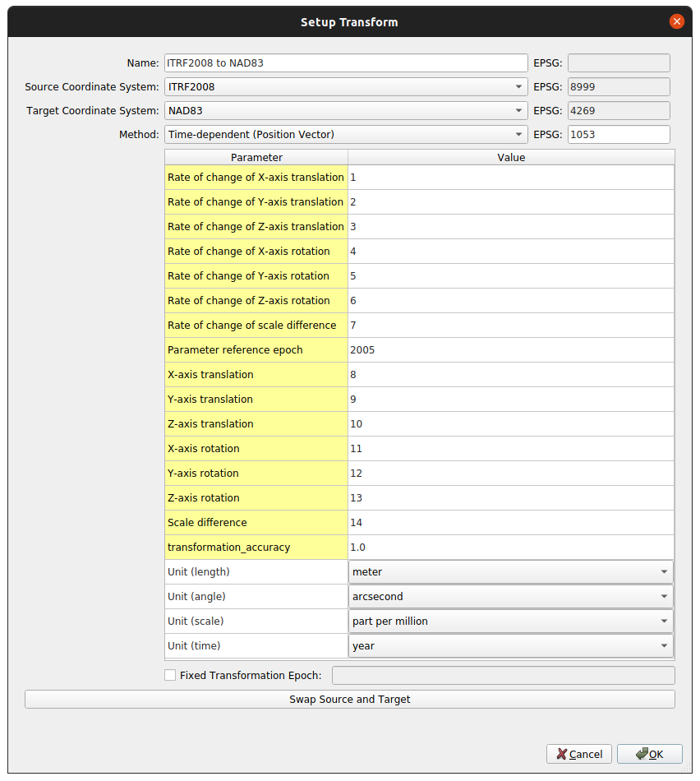Open the Source Coordinate System dropdown
Image resolution: width=700 pixels, height=781 pixels.
(346, 86)
